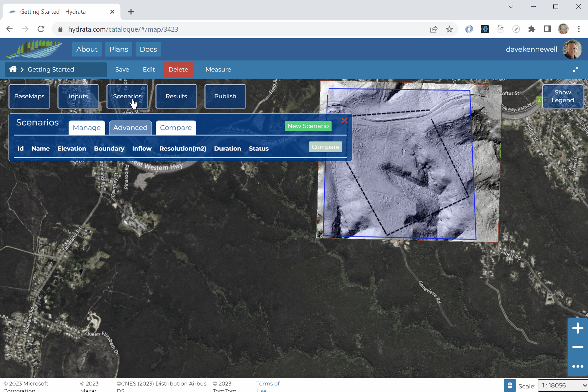
Task: Open the Manage tab
Action: coord(87,128)
